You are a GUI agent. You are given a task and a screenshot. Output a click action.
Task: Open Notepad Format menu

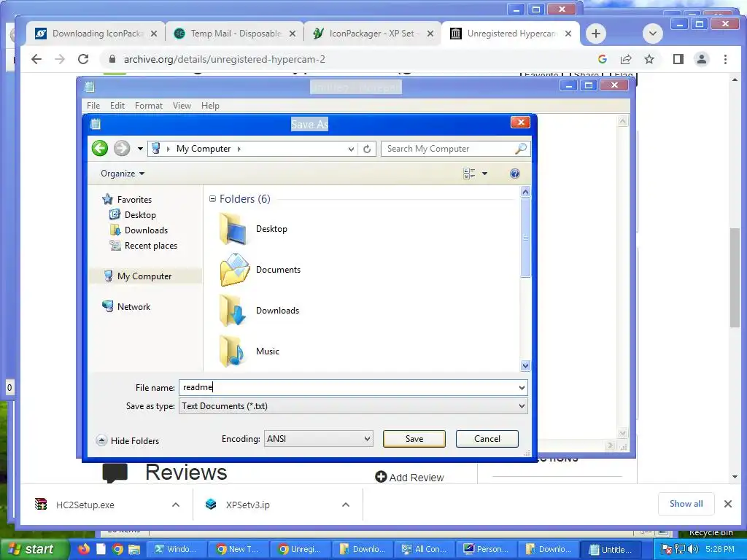click(x=149, y=106)
